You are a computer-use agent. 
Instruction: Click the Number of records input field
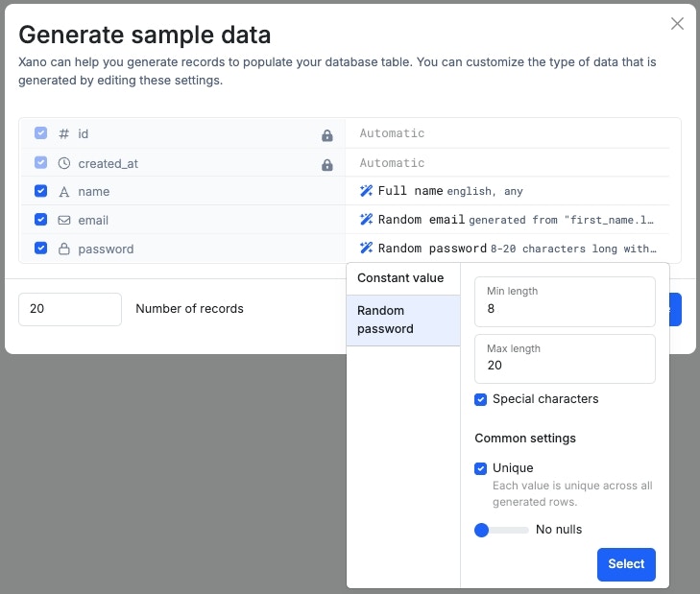(x=70, y=309)
